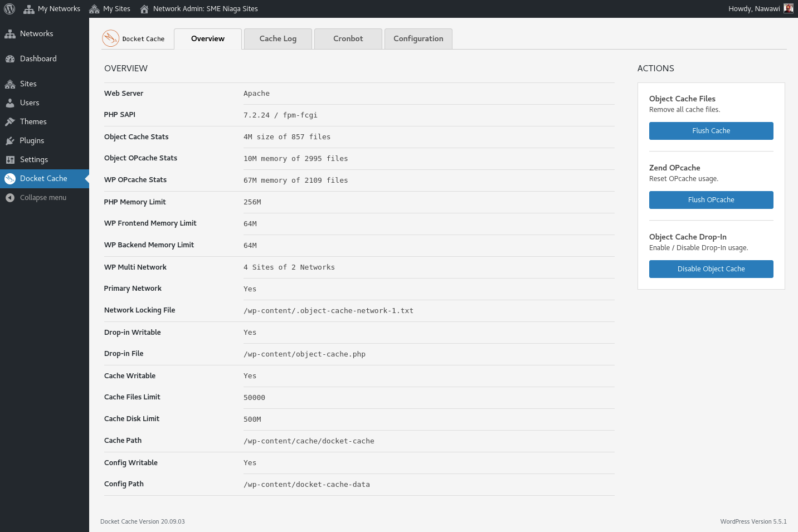Click the Nawawi user avatar
The image size is (798, 532).
pos(788,8)
